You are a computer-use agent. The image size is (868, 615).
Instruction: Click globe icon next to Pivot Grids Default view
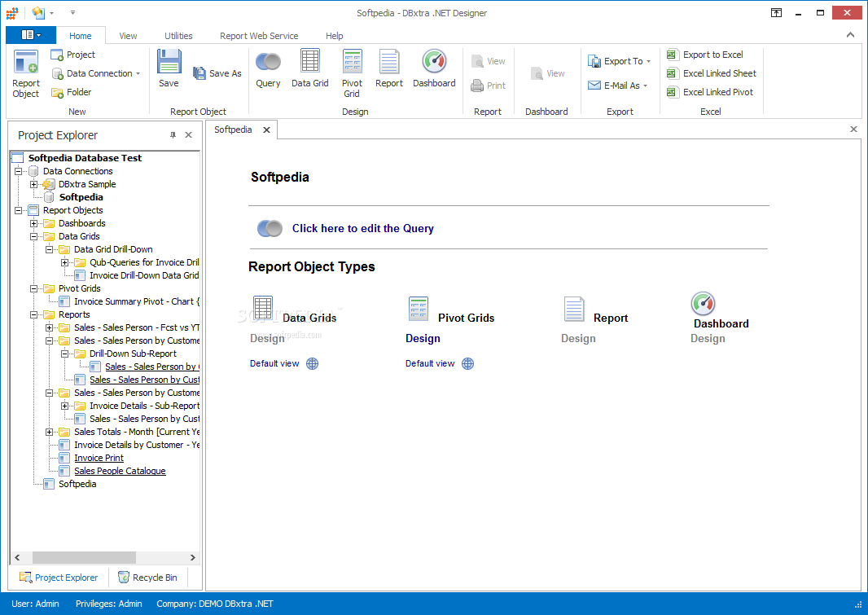pos(467,363)
